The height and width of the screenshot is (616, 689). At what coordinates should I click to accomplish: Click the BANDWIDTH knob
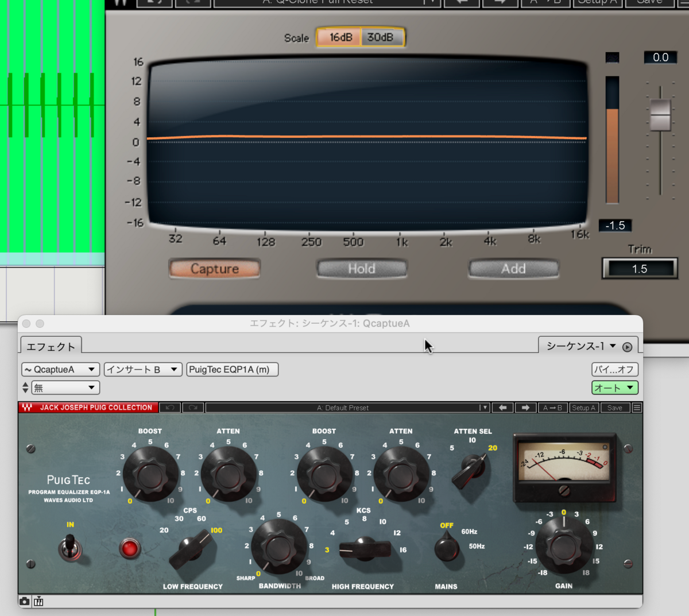click(x=279, y=547)
